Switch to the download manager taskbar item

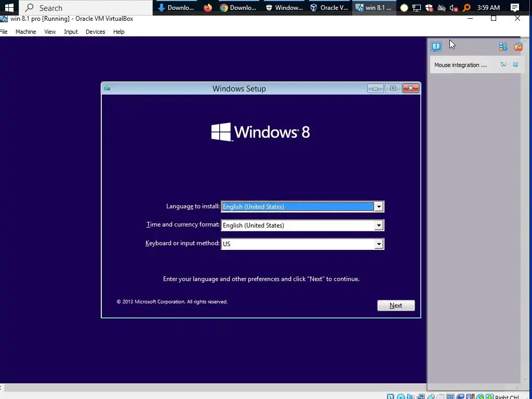pyautogui.click(x=177, y=7)
